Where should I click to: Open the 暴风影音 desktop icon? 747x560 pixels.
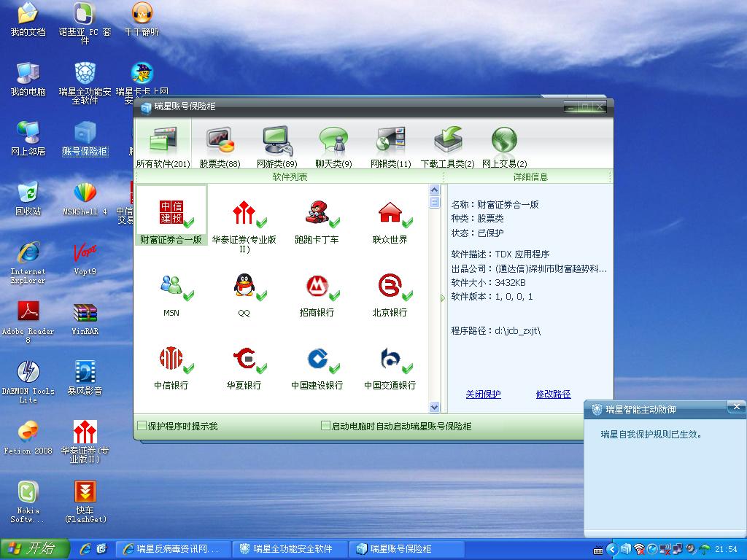(x=85, y=378)
